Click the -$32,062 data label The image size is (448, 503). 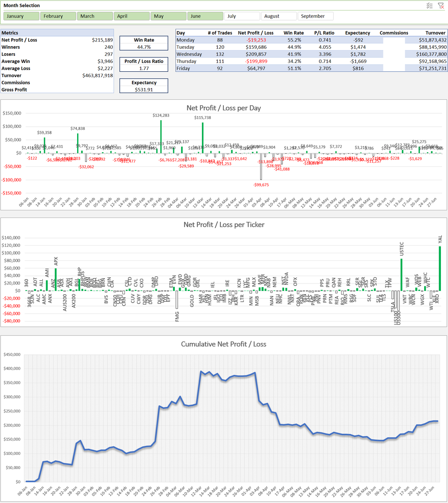tap(86, 167)
